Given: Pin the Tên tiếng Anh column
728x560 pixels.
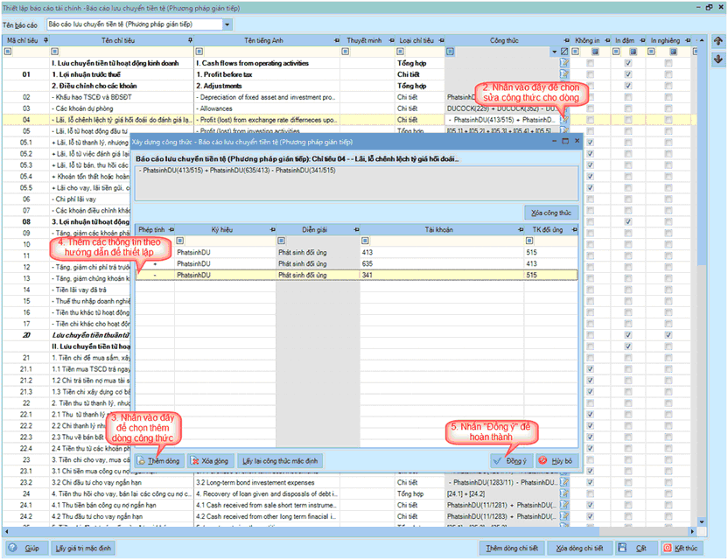Looking at the screenshot, I should 337,40.
